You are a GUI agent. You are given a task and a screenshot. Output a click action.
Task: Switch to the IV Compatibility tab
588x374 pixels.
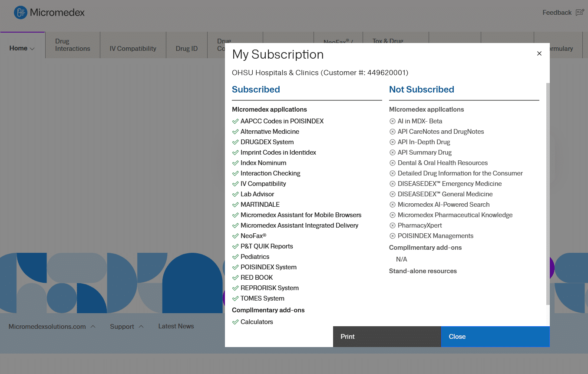133,49
